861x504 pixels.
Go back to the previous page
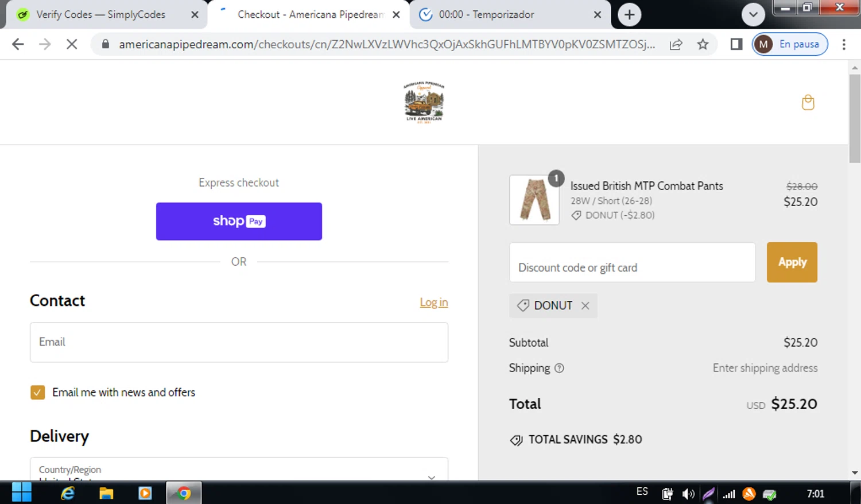[x=18, y=44]
